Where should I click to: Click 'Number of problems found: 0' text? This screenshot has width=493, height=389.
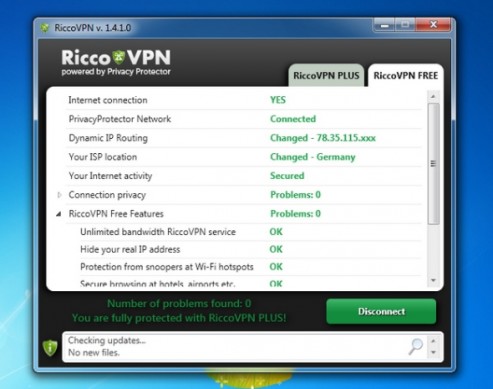click(179, 304)
